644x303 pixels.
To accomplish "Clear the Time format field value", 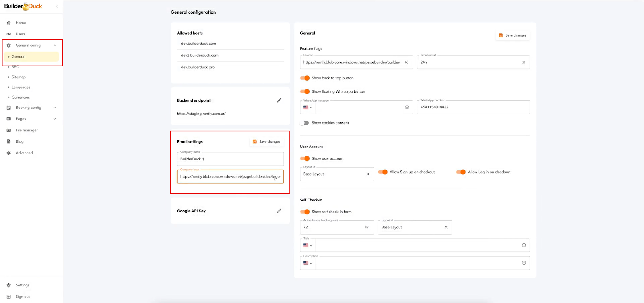I will pyautogui.click(x=524, y=62).
